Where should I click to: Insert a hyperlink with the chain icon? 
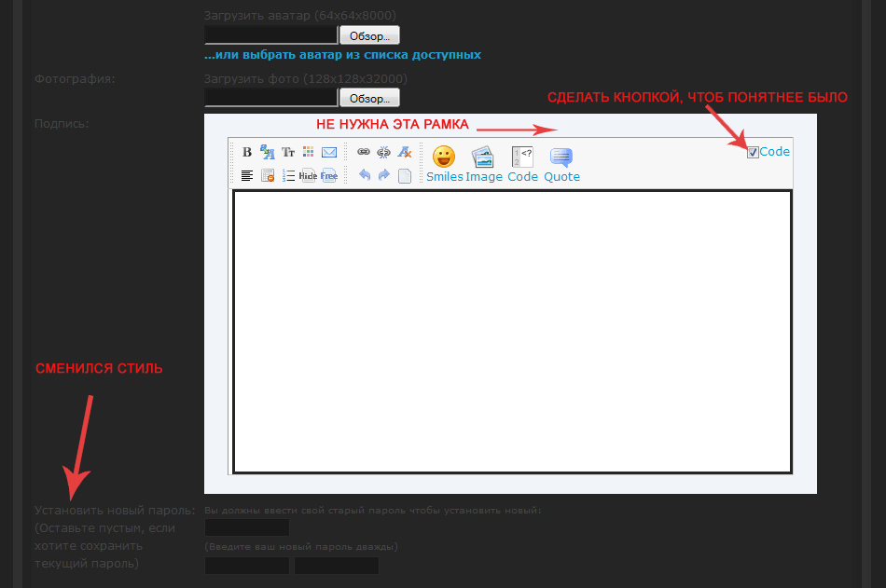[x=364, y=152]
